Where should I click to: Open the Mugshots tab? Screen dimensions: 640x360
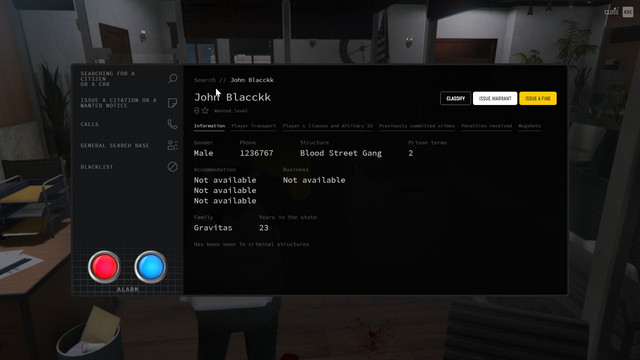[529, 126]
